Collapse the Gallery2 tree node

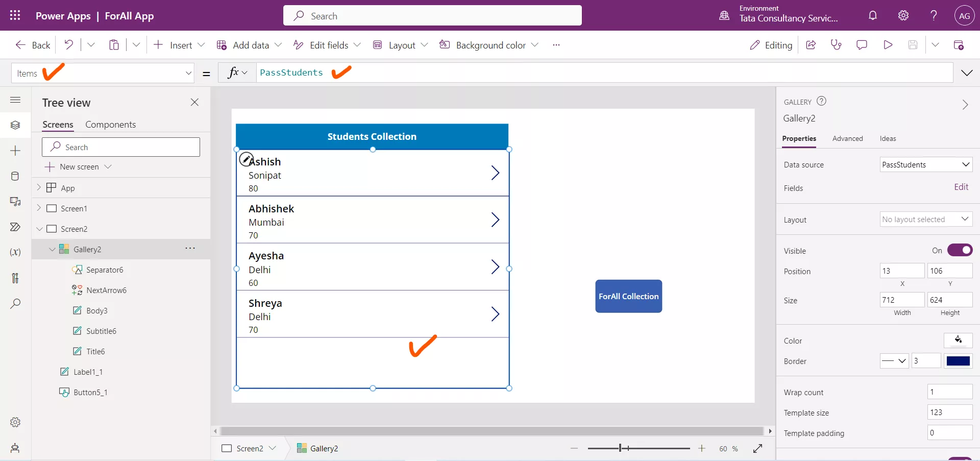coord(52,249)
